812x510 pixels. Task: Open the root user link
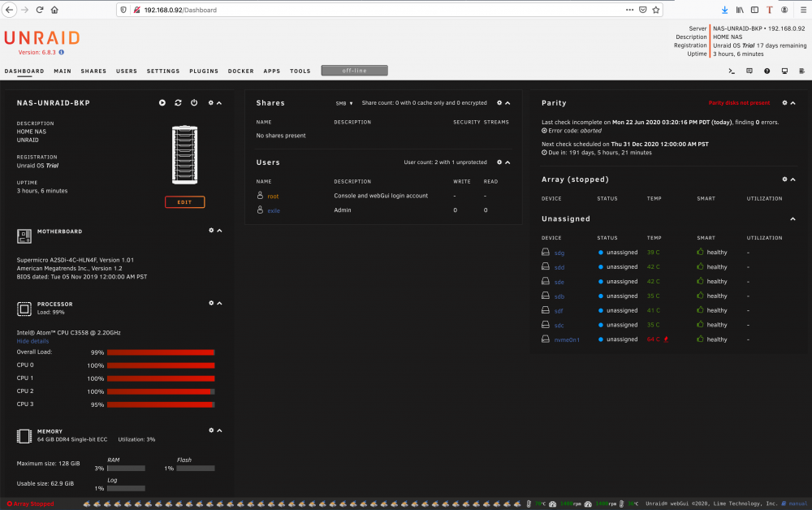(273, 197)
